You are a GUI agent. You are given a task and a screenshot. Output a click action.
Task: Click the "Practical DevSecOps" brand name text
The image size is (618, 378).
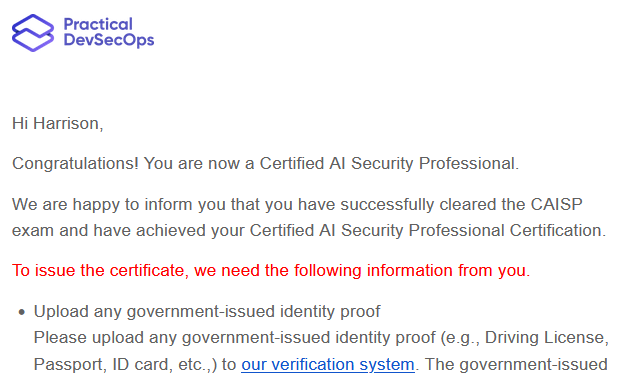pos(109,32)
